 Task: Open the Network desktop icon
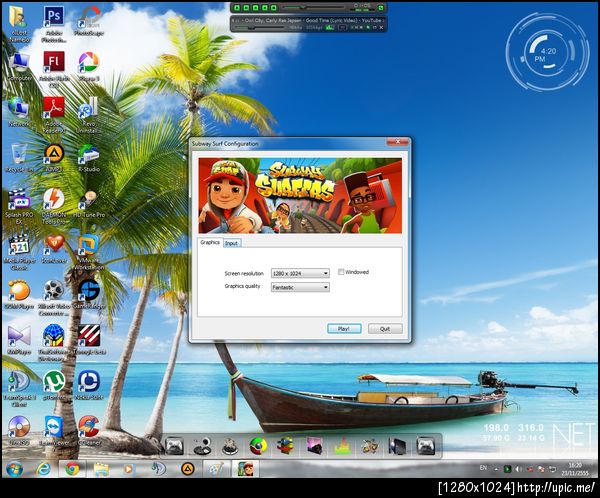[x=19, y=112]
